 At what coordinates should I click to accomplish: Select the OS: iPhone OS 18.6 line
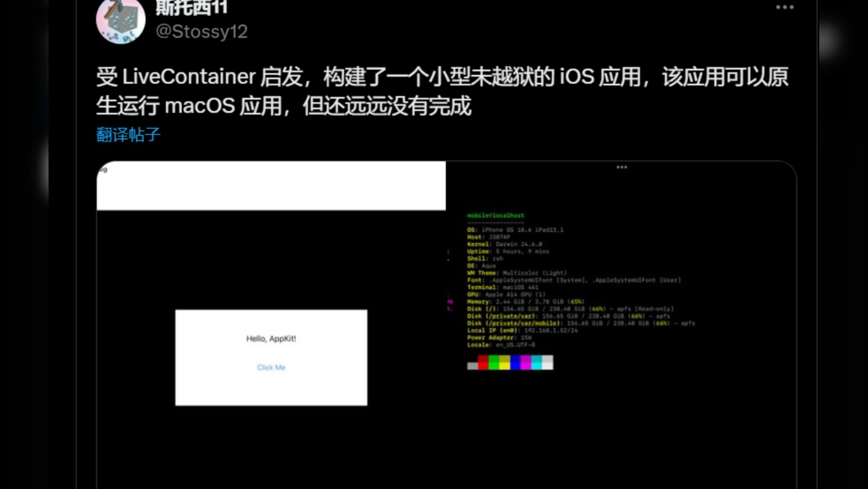[516, 230]
